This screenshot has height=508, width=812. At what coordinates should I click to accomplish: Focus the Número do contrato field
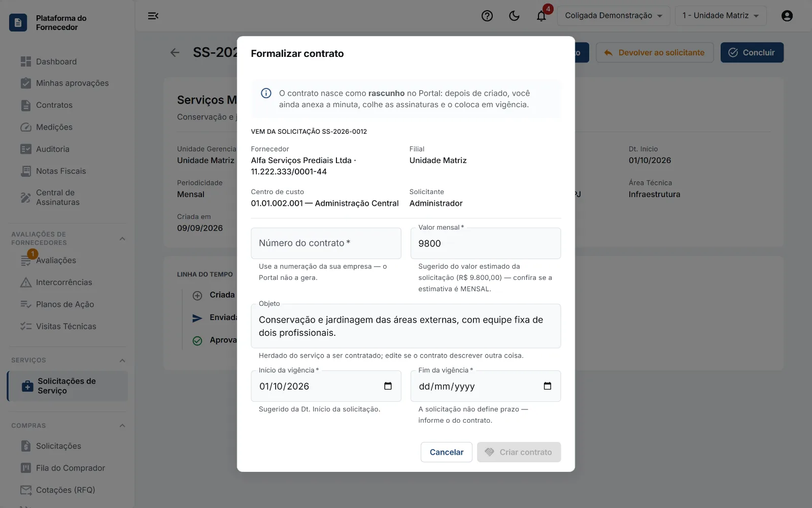click(x=326, y=243)
